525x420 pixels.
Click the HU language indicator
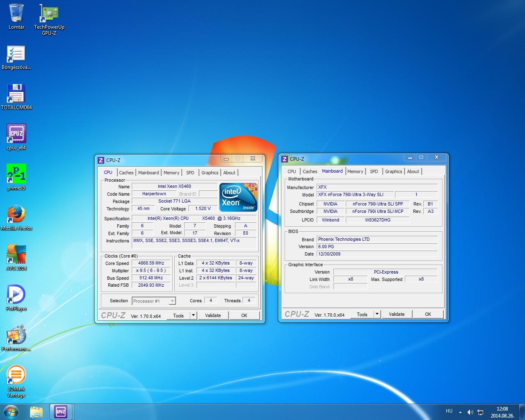(x=449, y=411)
